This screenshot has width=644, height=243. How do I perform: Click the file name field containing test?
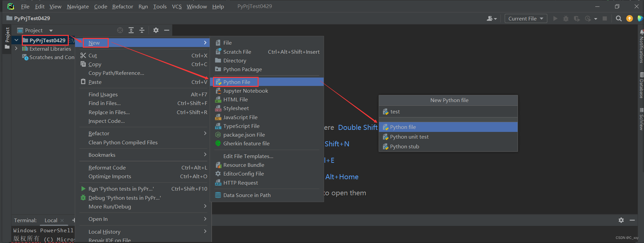tap(448, 112)
